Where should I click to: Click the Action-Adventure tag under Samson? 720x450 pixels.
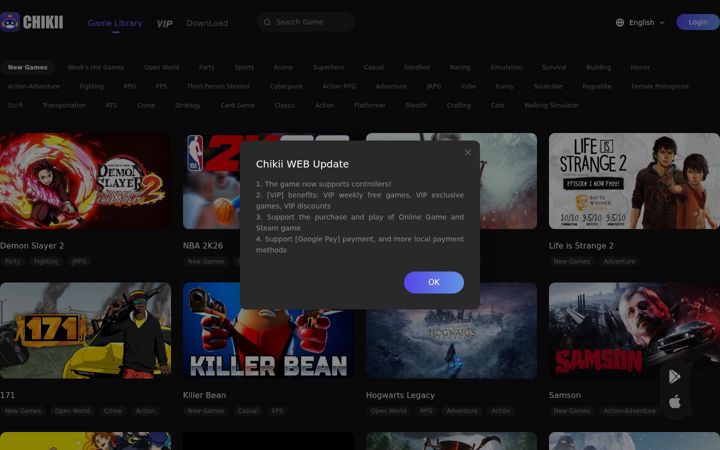tap(630, 411)
